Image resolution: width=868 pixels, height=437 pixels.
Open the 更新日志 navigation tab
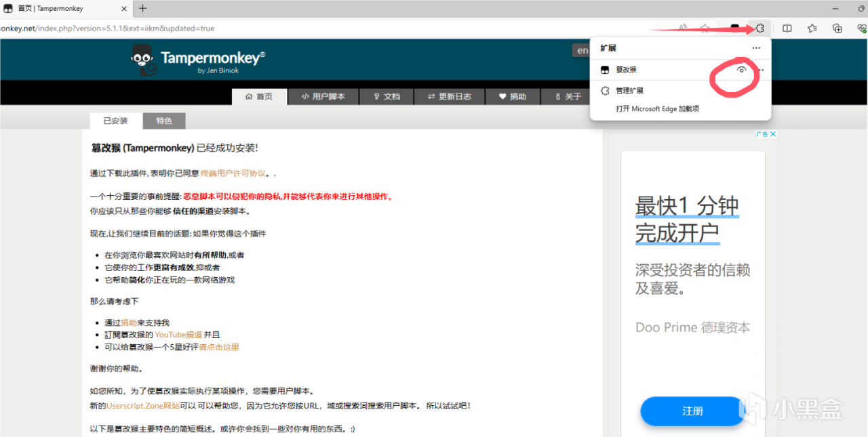449,96
